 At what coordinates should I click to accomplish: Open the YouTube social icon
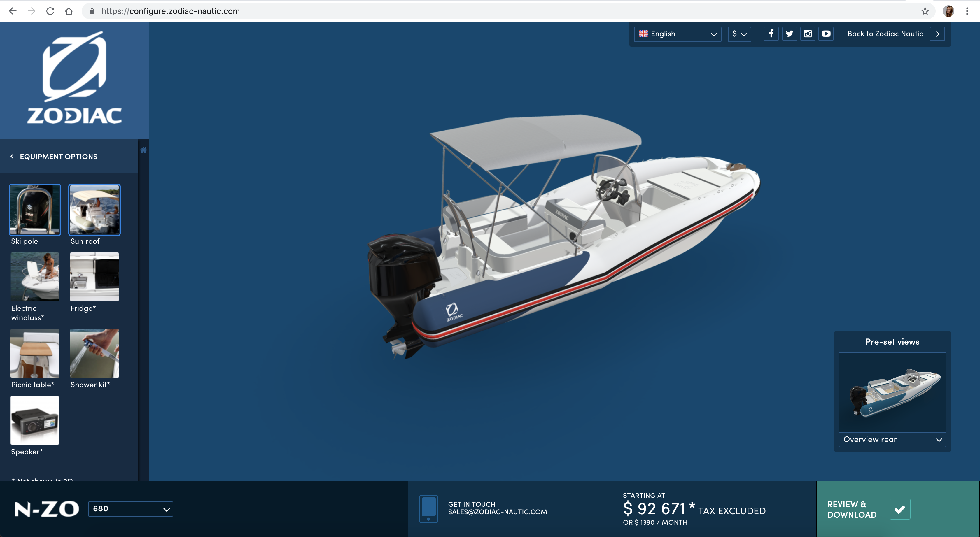pyautogui.click(x=826, y=34)
